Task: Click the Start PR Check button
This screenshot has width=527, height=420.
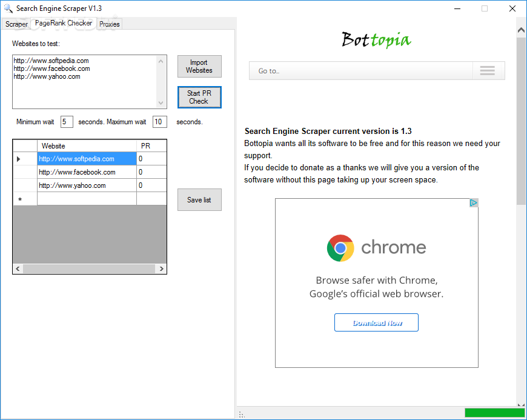Action: [x=199, y=97]
